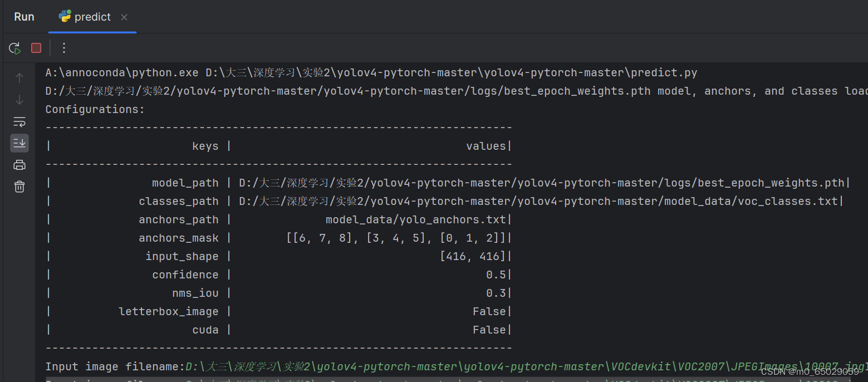This screenshot has height=382, width=868.
Task: Stop the running predict process
Action: (x=36, y=48)
